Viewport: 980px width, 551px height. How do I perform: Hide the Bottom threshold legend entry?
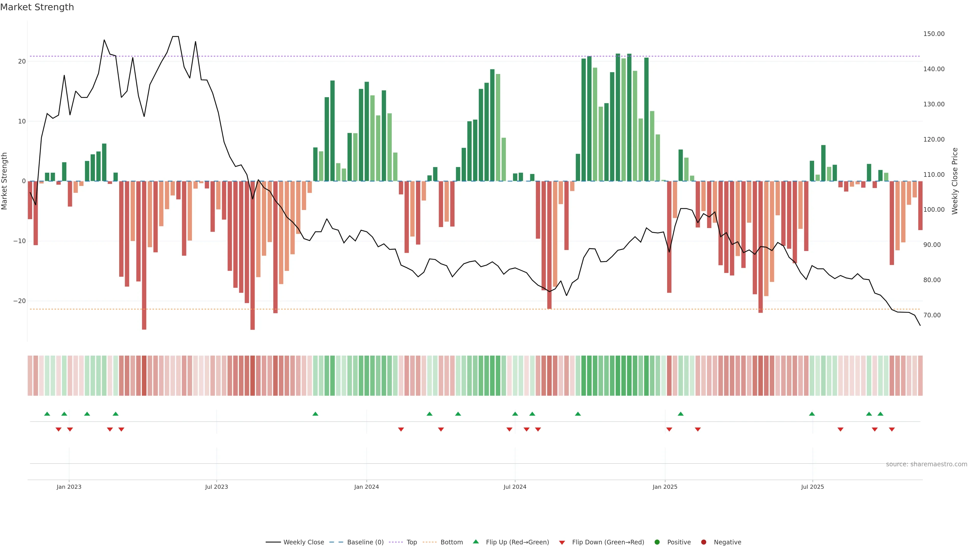[x=451, y=542]
